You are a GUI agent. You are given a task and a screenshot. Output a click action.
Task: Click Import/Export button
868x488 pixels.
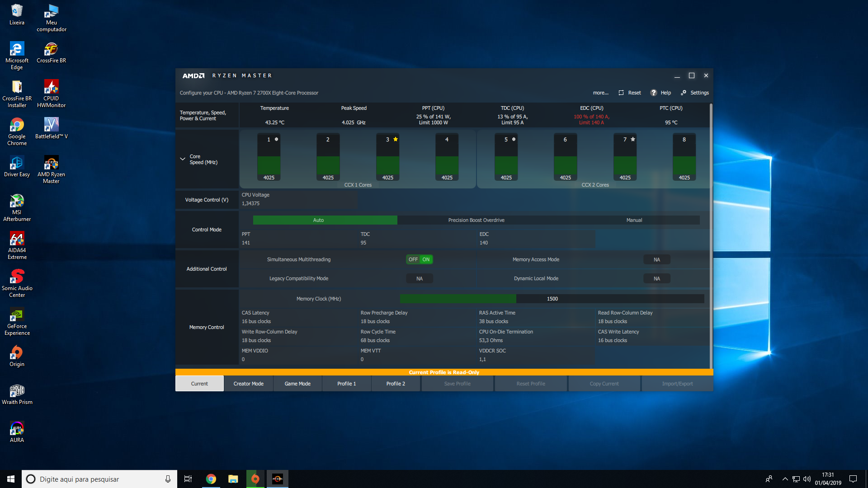click(677, 384)
